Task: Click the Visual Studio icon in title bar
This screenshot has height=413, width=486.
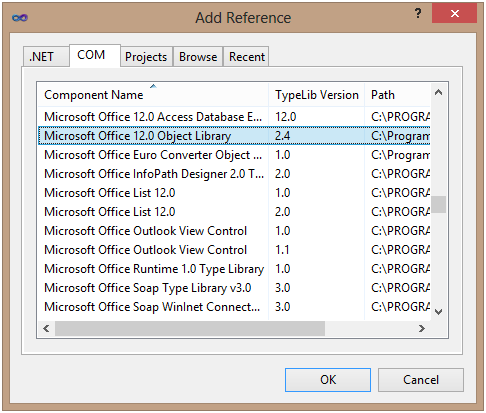Action: [20, 18]
